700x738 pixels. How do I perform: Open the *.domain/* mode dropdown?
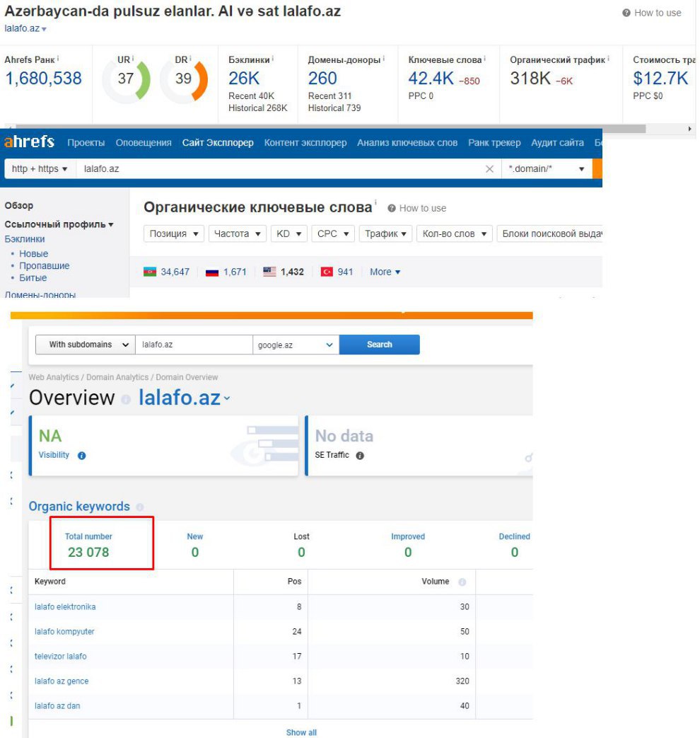[547, 168]
